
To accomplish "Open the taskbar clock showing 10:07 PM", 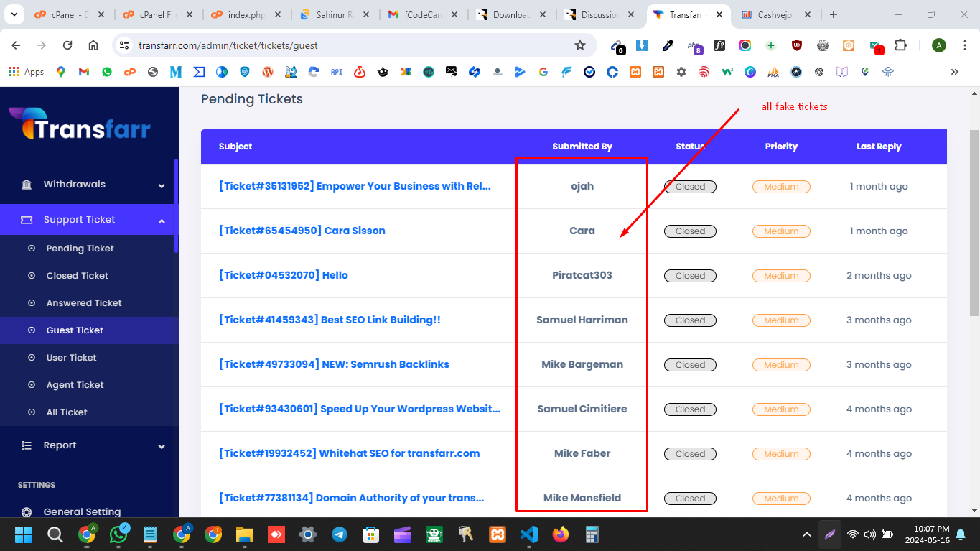I will [x=926, y=534].
